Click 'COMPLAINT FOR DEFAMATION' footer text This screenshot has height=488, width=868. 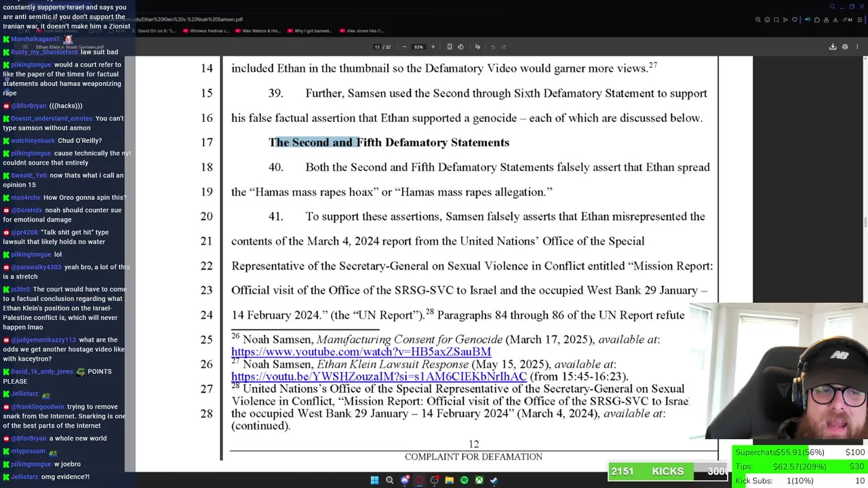coord(473,457)
